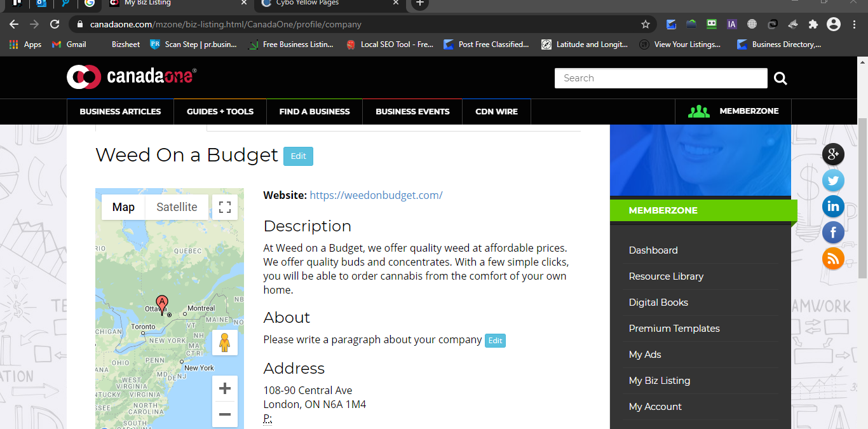
Task: Open the MemberZone menu item
Action: pyautogui.click(x=733, y=111)
